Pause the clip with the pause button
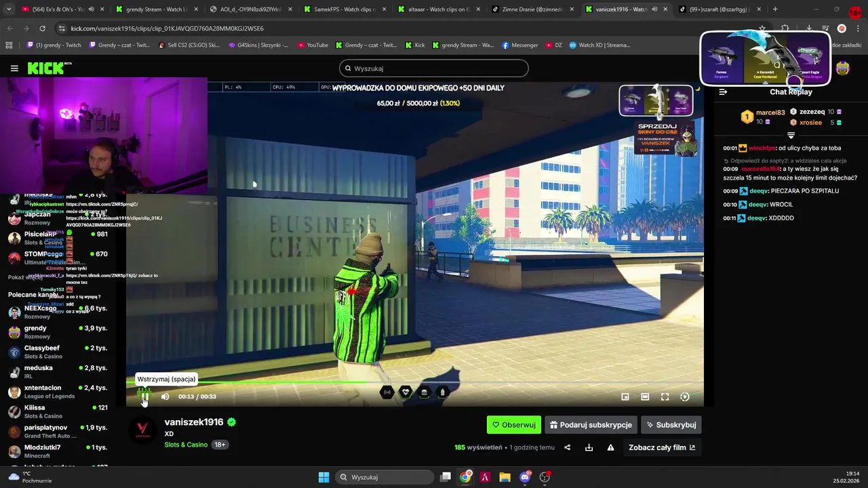The width and height of the screenshot is (868, 488). tap(144, 396)
